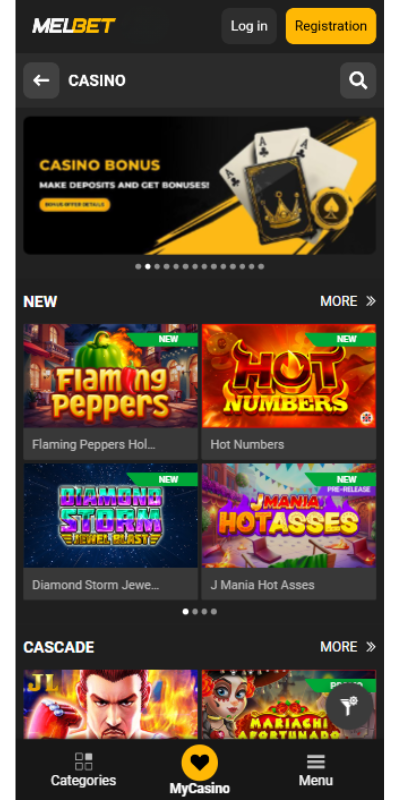This screenshot has width=400, height=800.
Task: Open the floating filter settings button
Action: tap(349, 706)
